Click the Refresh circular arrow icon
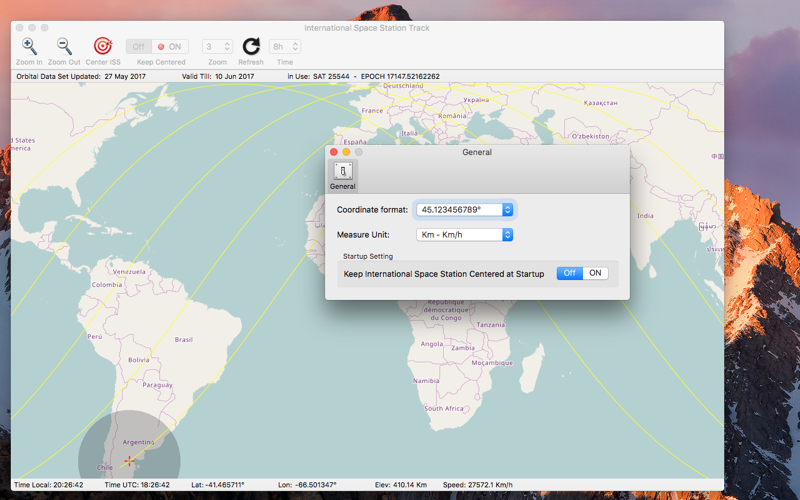The width and height of the screenshot is (800, 500). (251, 46)
